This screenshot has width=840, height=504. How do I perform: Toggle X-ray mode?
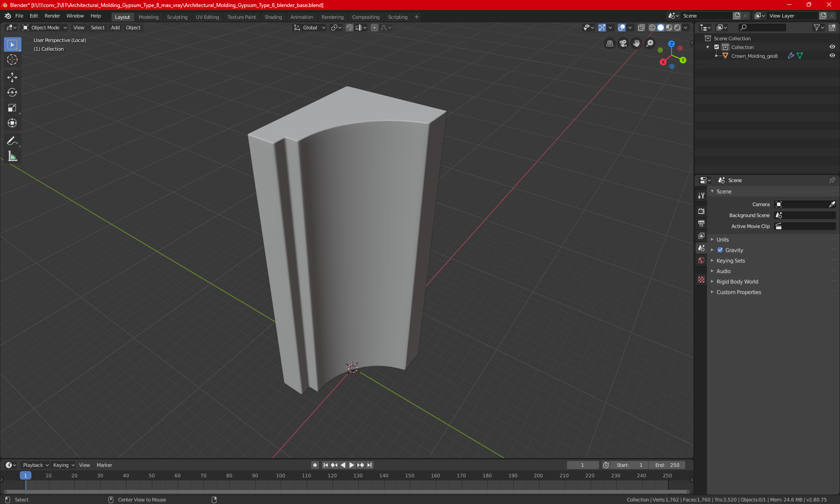pyautogui.click(x=641, y=28)
